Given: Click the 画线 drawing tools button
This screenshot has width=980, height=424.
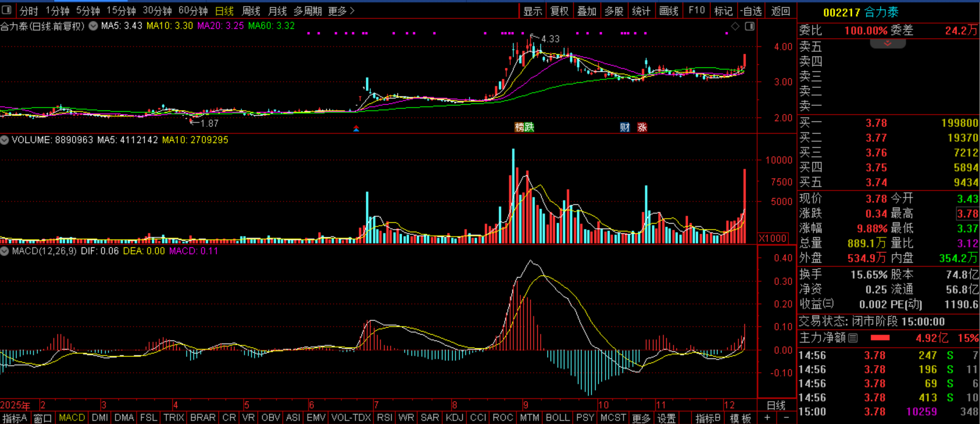Looking at the screenshot, I should (x=668, y=11).
